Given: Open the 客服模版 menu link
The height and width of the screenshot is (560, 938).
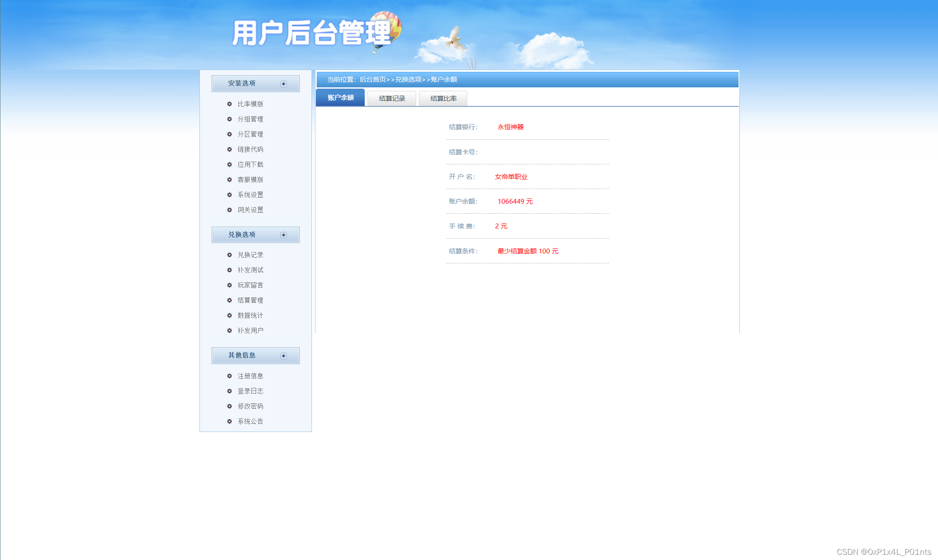Looking at the screenshot, I should [250, 179].
